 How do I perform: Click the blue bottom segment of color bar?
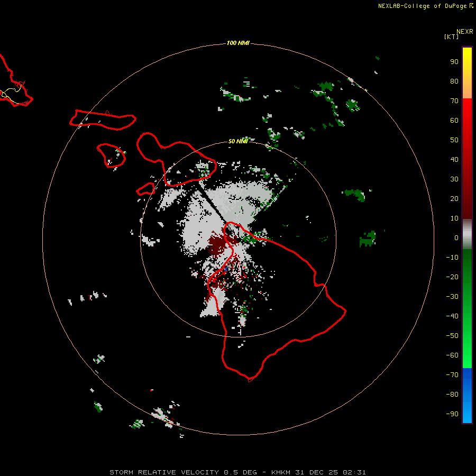click(x=467, y=396)
